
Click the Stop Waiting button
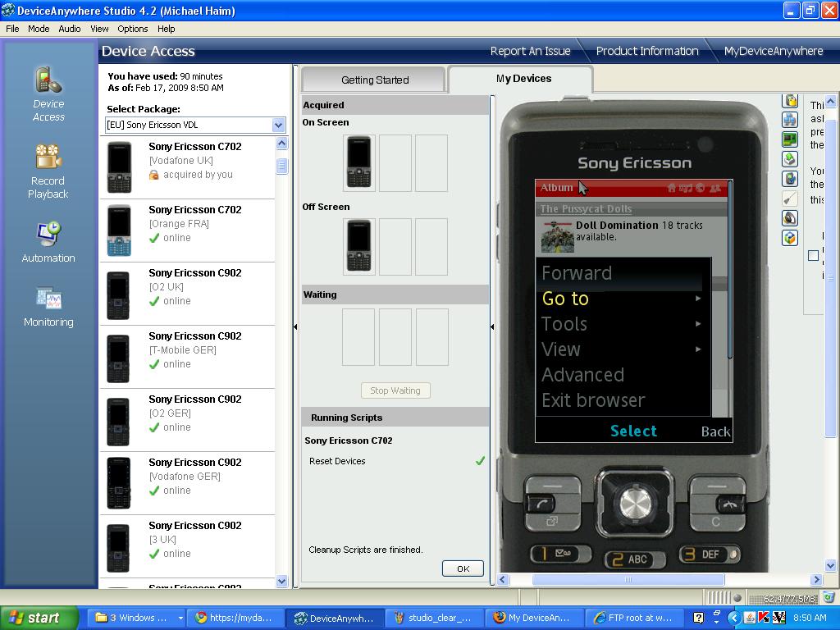click(395, 390)
